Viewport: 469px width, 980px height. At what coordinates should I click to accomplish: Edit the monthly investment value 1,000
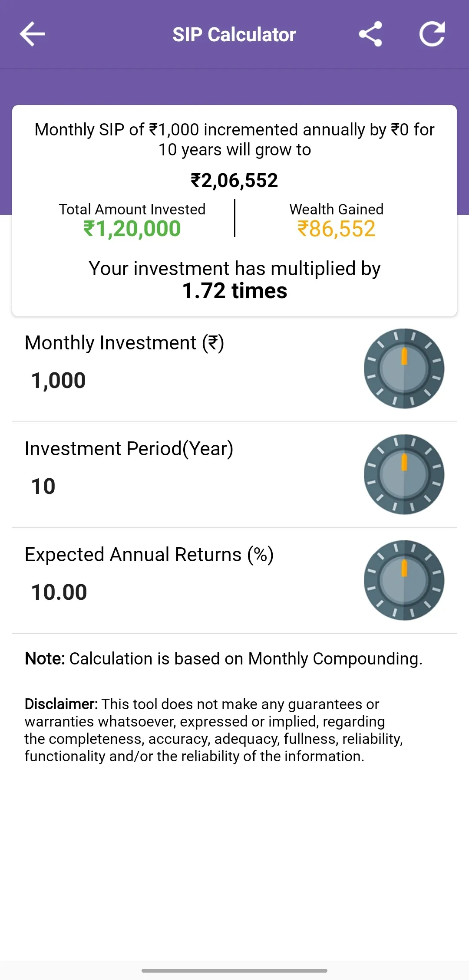(59, 381)
